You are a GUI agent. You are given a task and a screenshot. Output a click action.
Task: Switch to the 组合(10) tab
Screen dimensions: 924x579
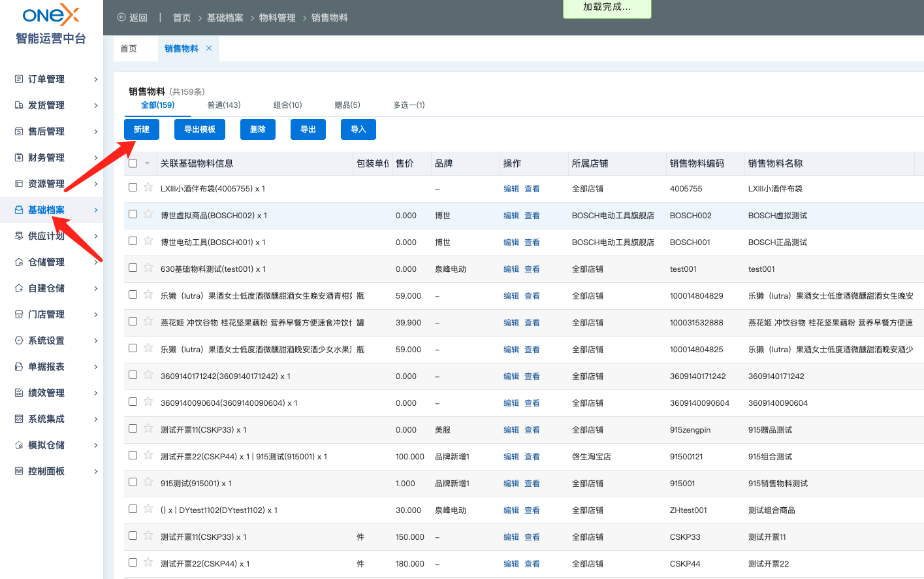[287, 105]
